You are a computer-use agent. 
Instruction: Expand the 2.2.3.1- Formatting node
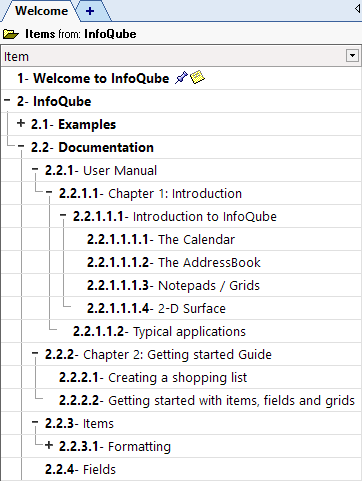pos(49,445)
